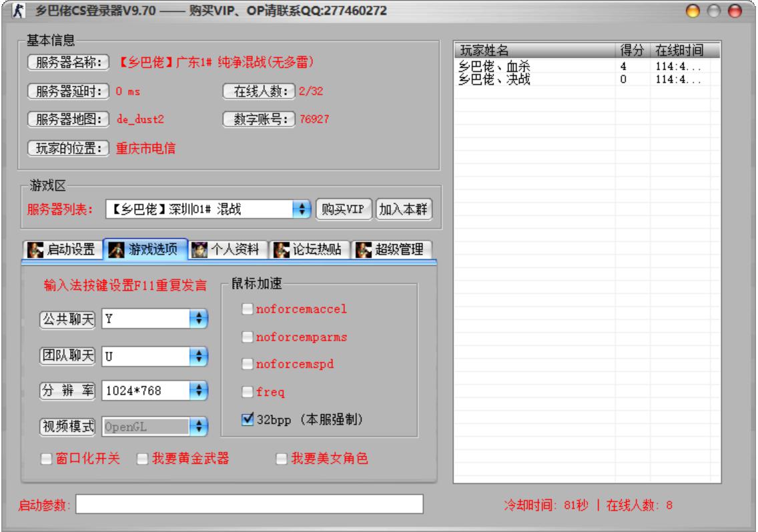Click the 个人资料 tab icon
The height and width of the screenshot is (532, 758).
point(199,250)
